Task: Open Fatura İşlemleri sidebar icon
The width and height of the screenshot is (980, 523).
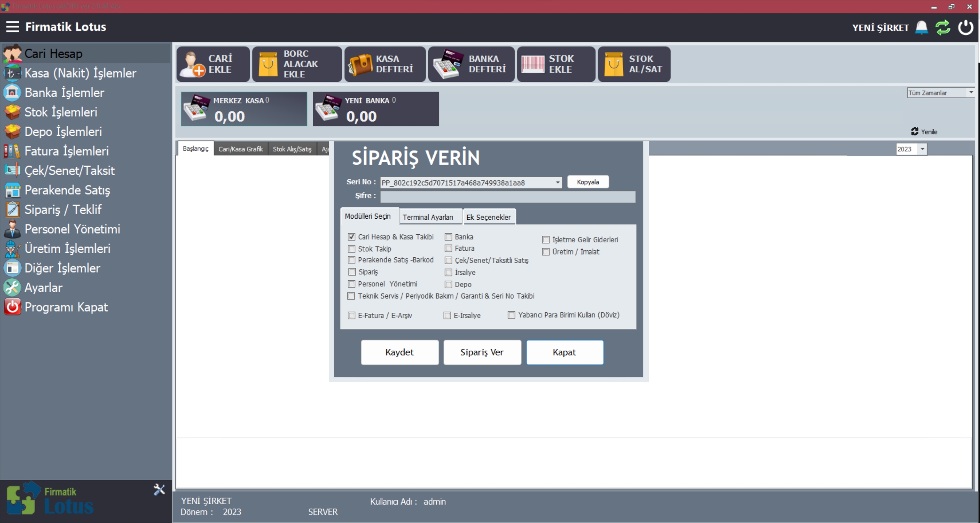Action: pyautogui.click(x=12, y=151)
